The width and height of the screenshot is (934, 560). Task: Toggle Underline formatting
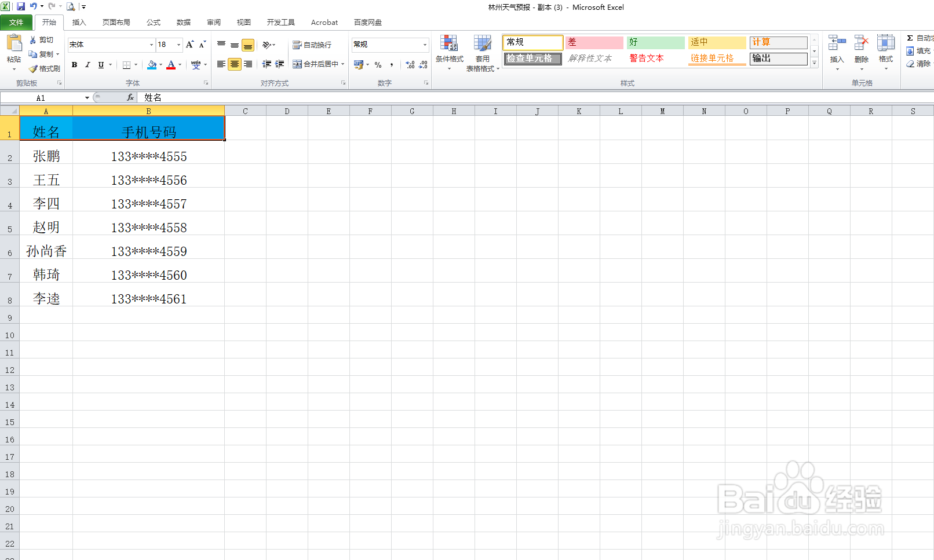pos(101,65)
